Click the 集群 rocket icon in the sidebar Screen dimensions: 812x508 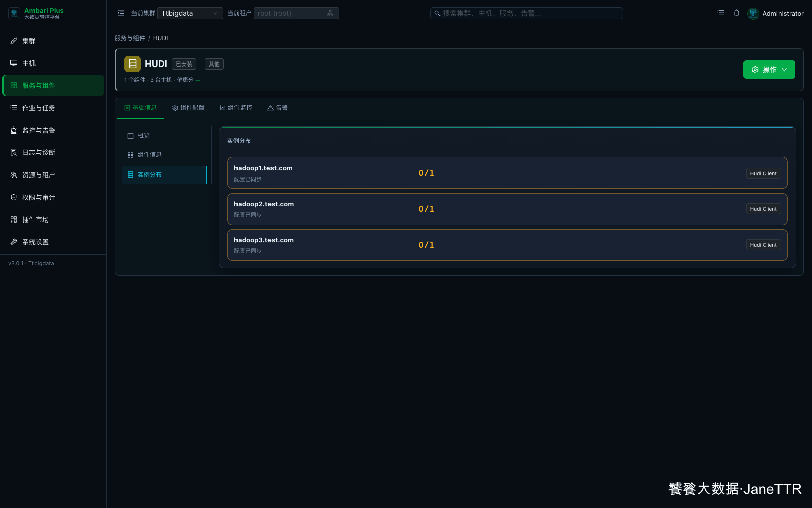point(14,41)
